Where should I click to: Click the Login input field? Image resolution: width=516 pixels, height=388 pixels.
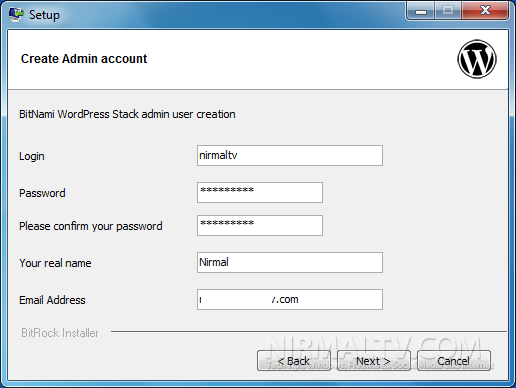pyautogui.click(x=290, y=155)
